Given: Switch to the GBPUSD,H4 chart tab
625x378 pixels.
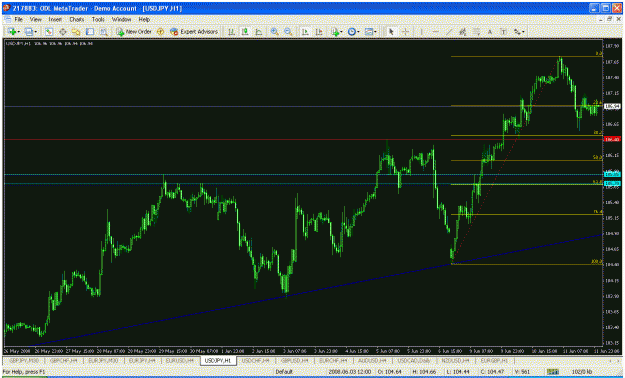Looking at the screenshot, I should pyautogui.click(x=295, y=360).
